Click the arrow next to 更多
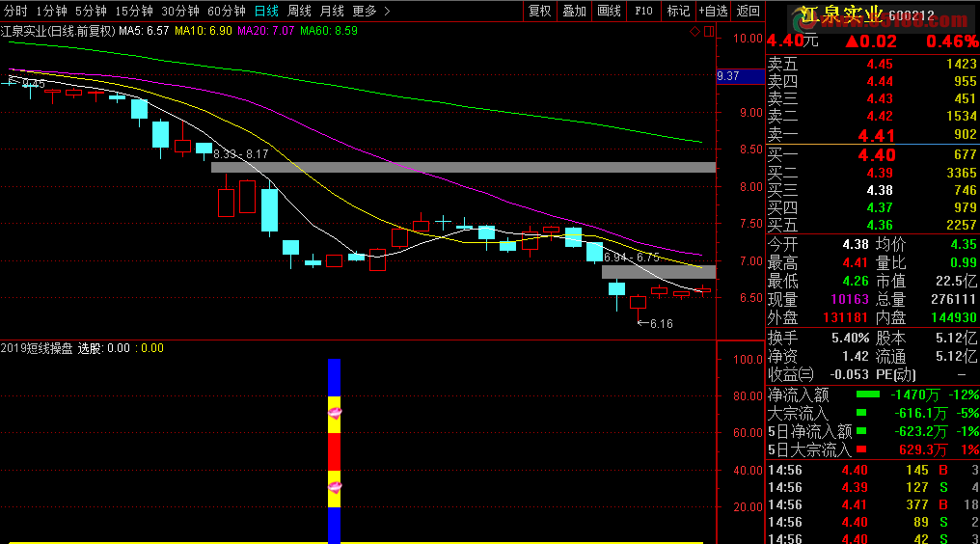Image resolution: width=980 pixels, height=544 pixels. [x=387, y=11]
